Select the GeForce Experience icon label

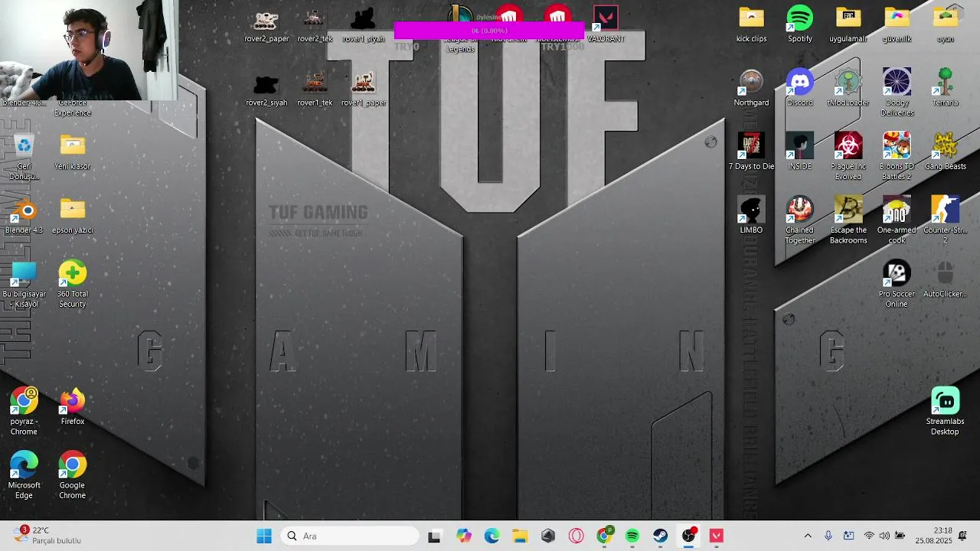[x=73, y=108]
